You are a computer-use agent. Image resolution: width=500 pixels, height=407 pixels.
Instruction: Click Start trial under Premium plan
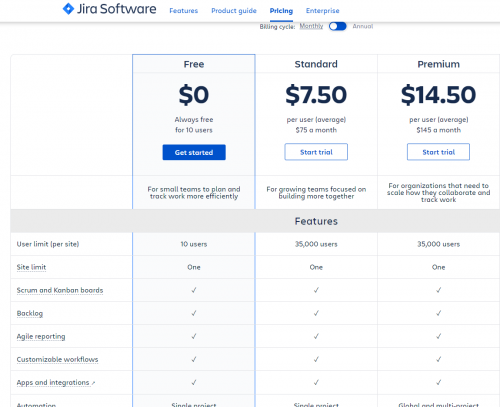coord(438,152)
